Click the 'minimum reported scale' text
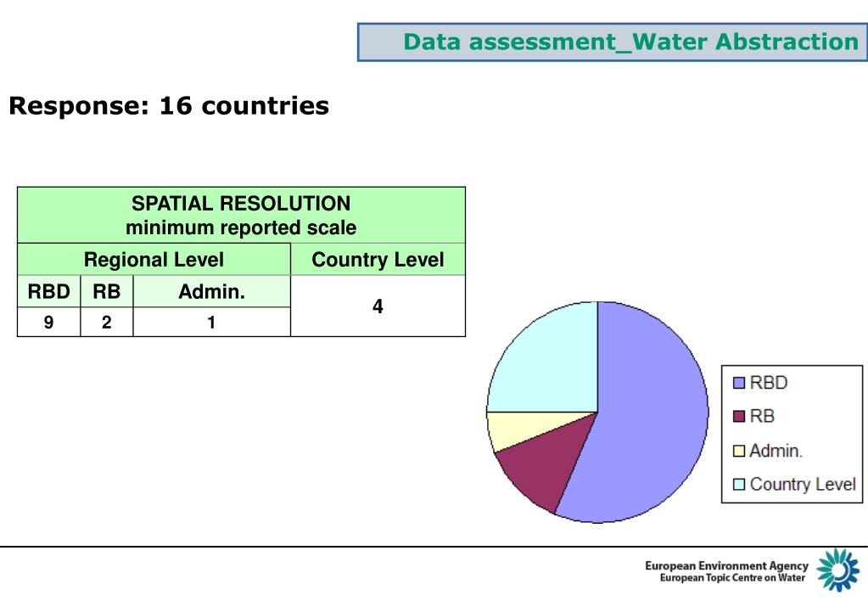The image size is (868, 601). click(241, 227)
